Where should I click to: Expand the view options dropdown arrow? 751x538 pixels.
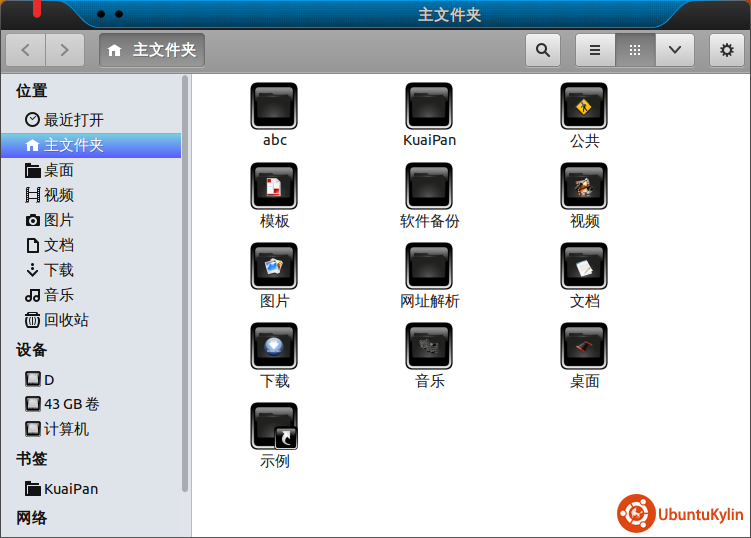tap(675, 50)
